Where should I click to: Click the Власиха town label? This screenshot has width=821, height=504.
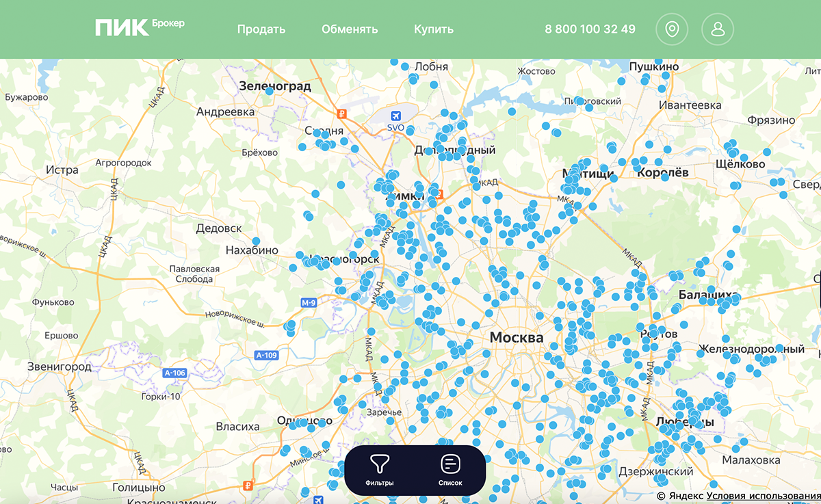(x=237, y=427)
